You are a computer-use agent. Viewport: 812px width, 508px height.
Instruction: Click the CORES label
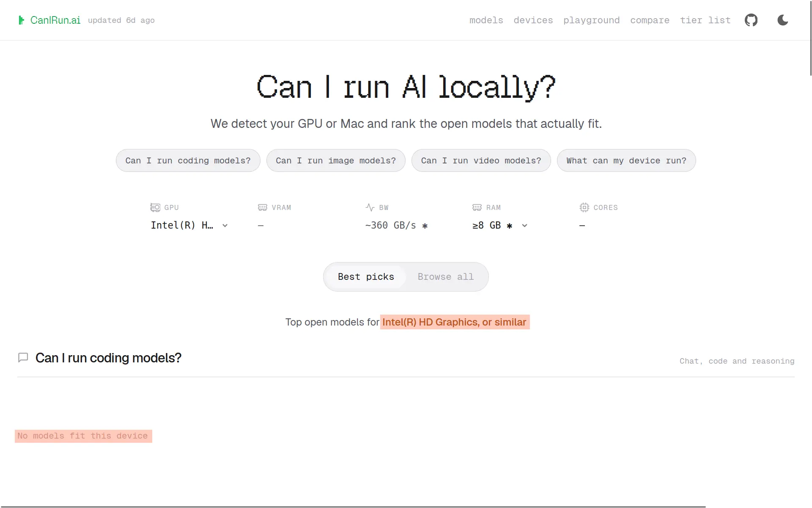(605, 207)
